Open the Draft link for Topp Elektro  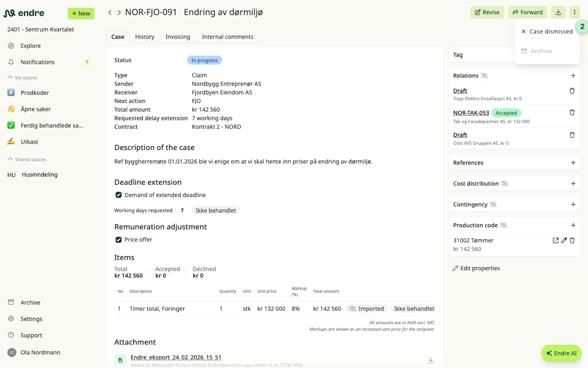tap(460, 91)
